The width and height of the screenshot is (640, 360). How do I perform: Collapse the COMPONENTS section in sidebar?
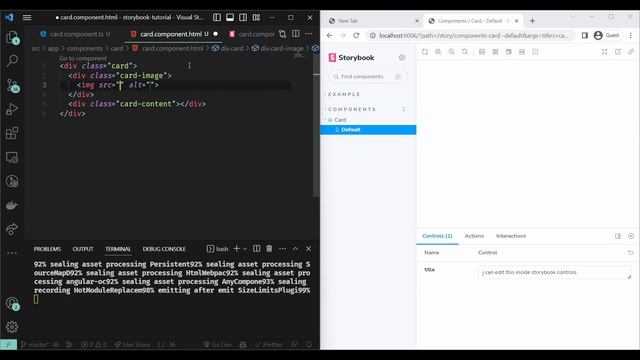click(351, 109)
